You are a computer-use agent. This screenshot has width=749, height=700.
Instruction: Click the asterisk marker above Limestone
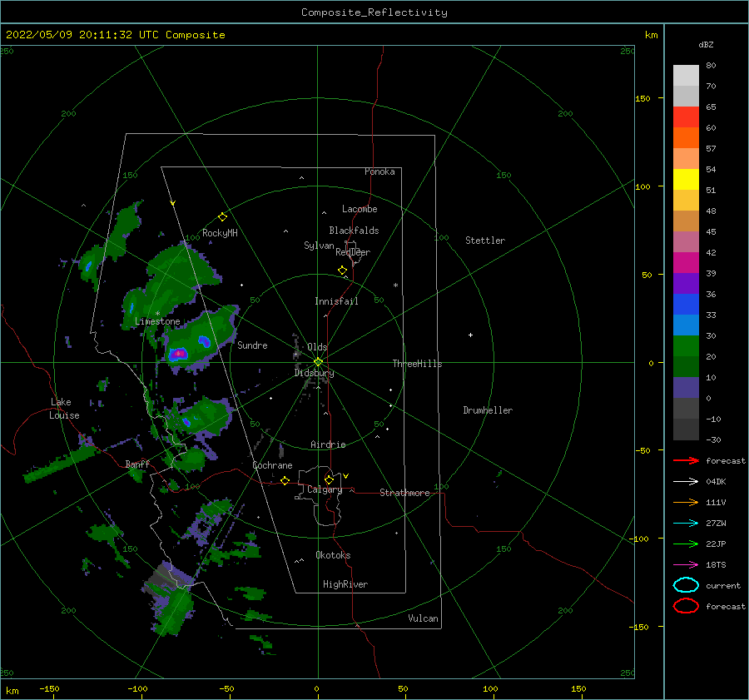[x=157, y=314]
